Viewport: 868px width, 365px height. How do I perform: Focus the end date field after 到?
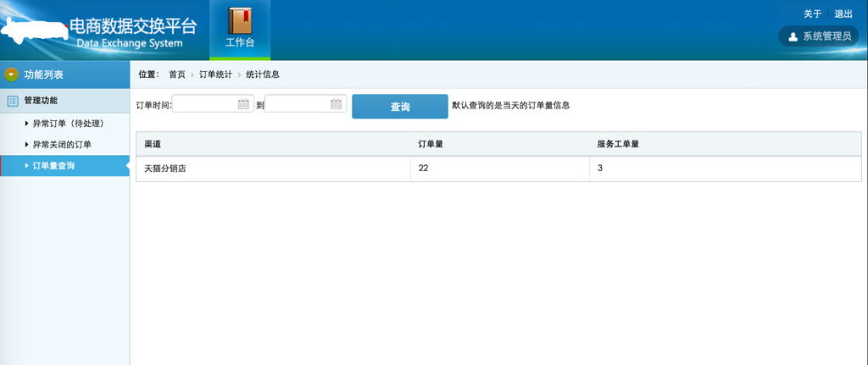click(x=298, y=105)
